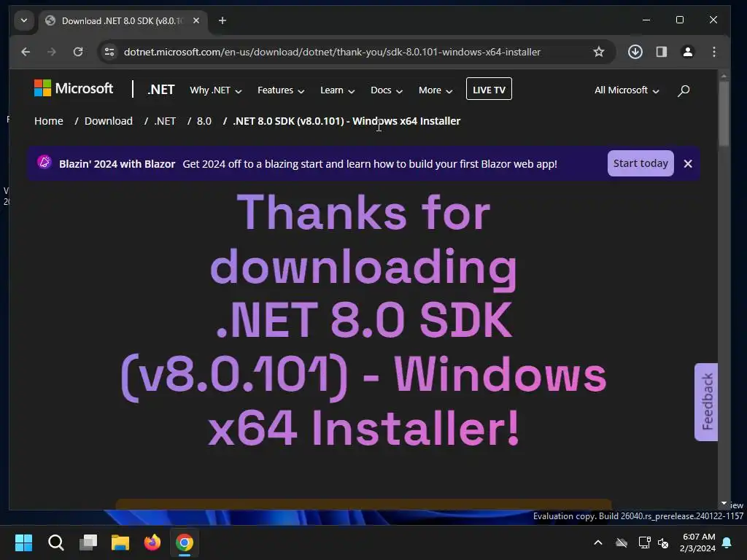This screenshot has height=560, width=747.
Task: Close the Download .NET 8.0 SDK tab
Action: [x=196, y=20]
